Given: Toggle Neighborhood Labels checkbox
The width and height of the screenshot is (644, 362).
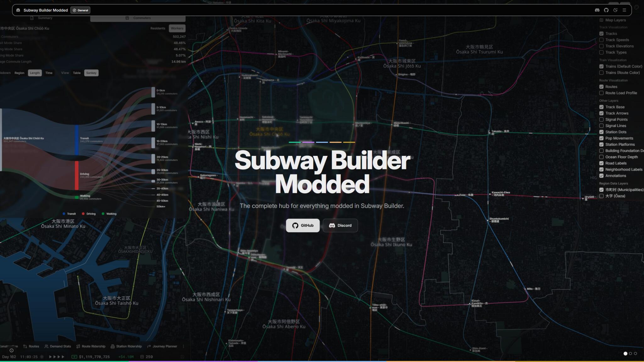Looking at the screenshot, I should [601, 169].
